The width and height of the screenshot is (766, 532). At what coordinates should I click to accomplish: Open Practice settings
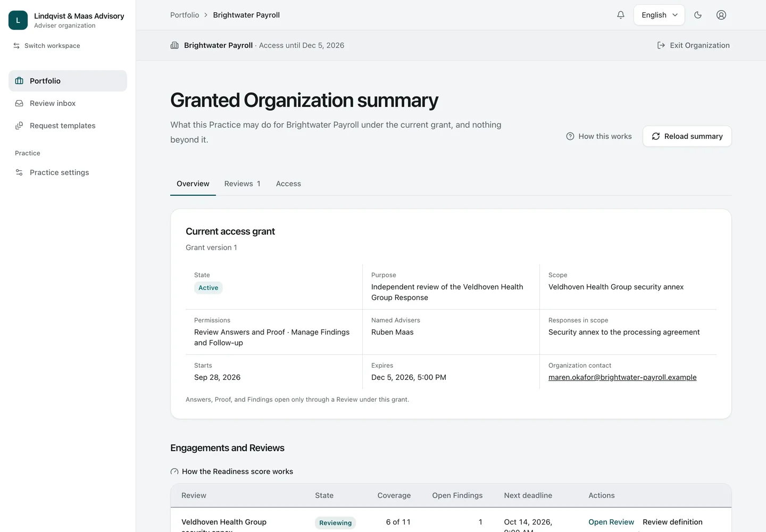68,172
